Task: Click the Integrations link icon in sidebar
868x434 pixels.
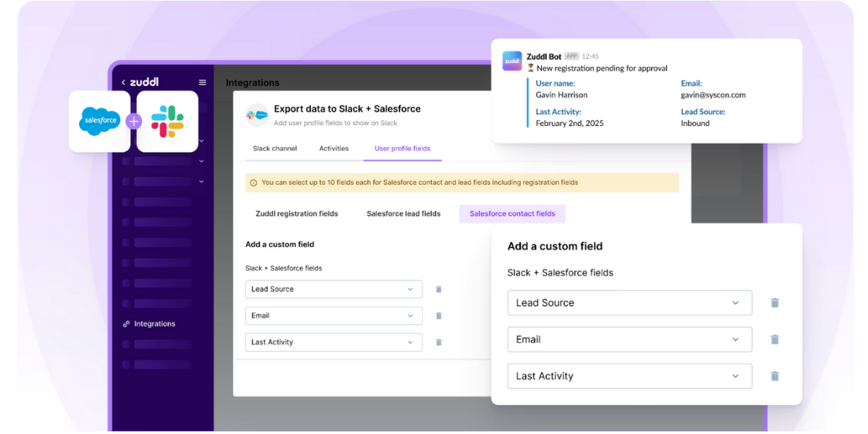Action: click(126, 324)
